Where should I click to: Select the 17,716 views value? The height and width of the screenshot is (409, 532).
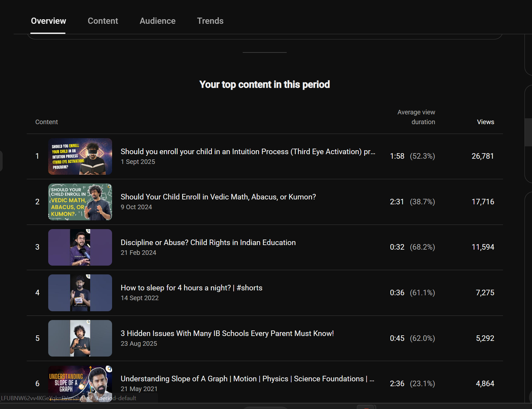(x=483, y=202)
